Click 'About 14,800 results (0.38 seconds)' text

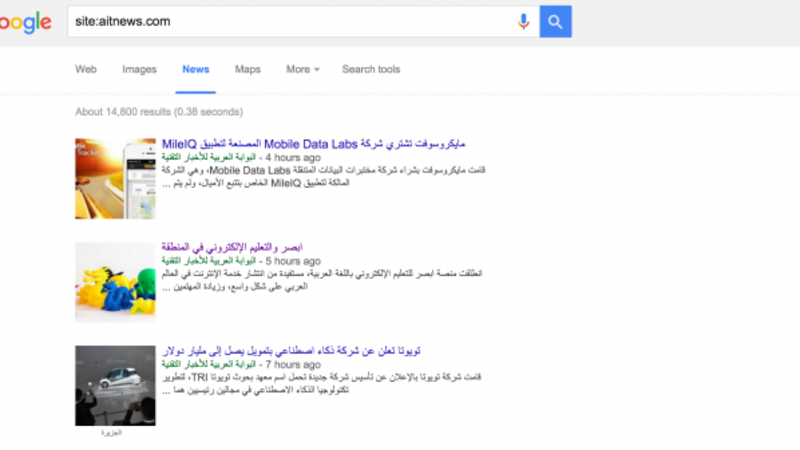159,112
